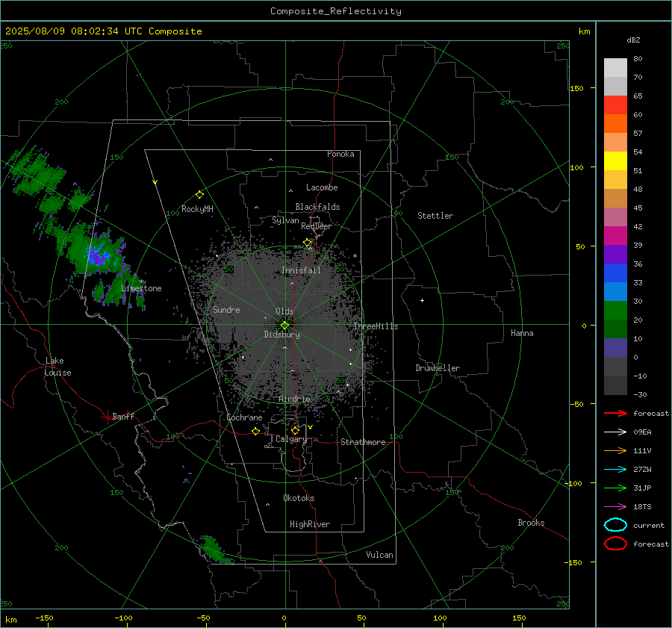Click the Sundre city label
The width and height of the screenshot is (672, 628).
(226, 309)
